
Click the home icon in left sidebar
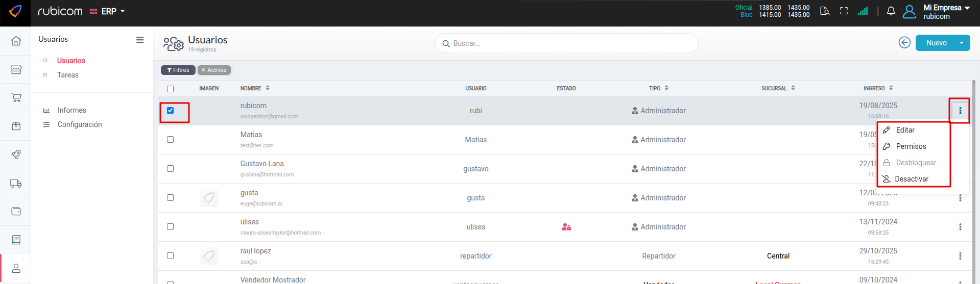click(16, 41)
